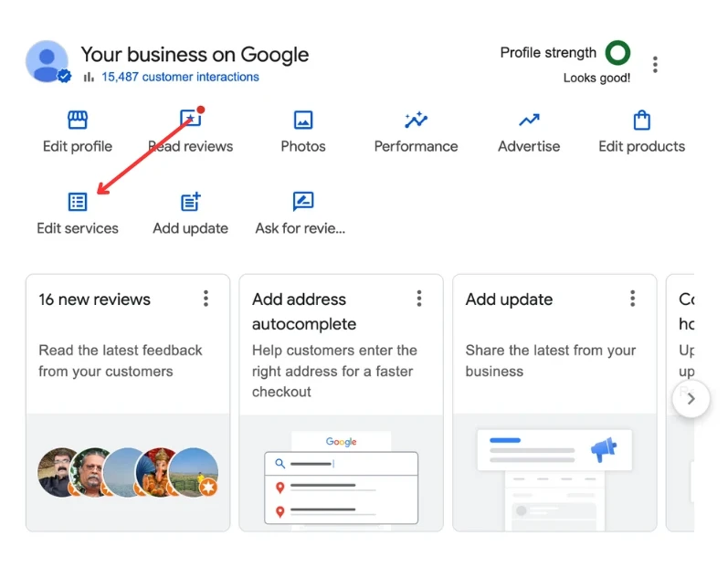Open the options menu on Add address autocomplete card
Image resolution: width=728 pixels, height=567 pixels.
(x=418, y=299)
